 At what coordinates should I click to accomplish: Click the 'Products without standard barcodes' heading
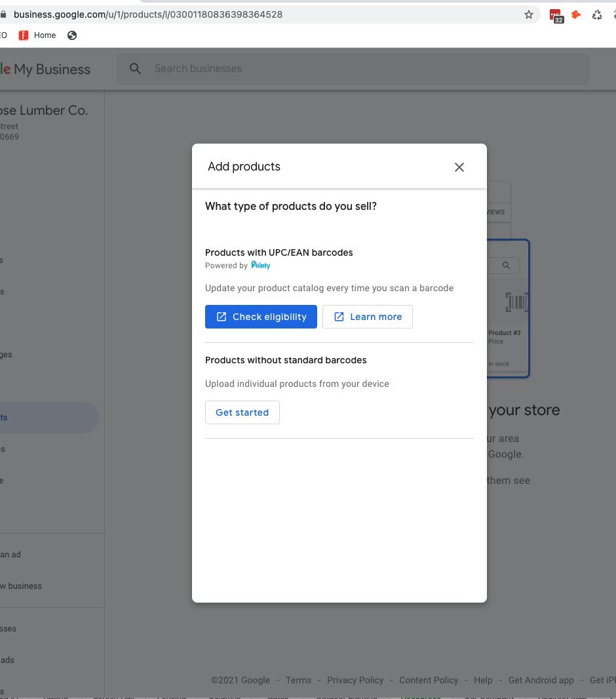coord(286,360)
